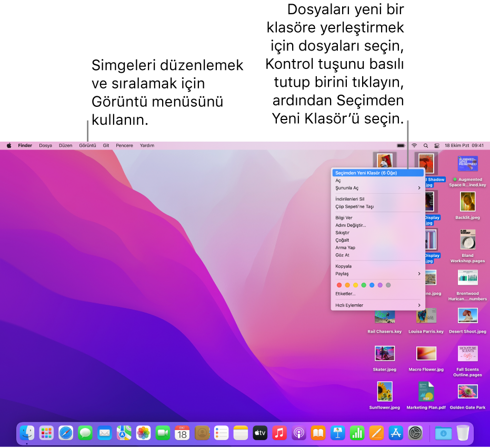
Task: Expand the Paylaş submenu
Action: click(x=368, y=273)
